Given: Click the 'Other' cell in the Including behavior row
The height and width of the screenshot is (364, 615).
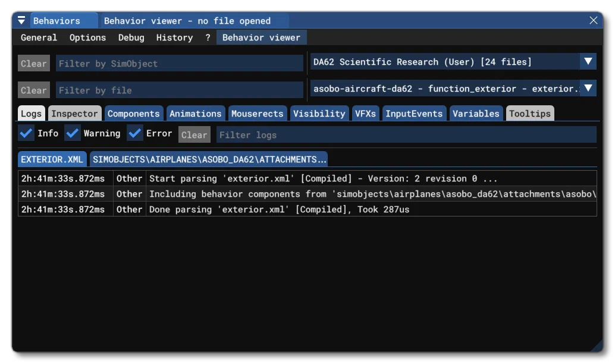Looking at the screenshot, I should pyautogui.click(x=130, y=194).
